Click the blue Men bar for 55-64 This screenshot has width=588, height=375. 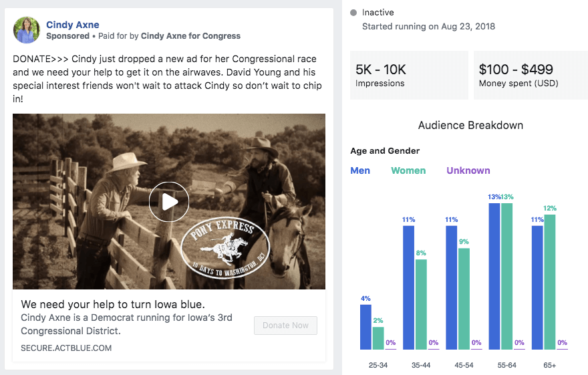tap(494, 275)
